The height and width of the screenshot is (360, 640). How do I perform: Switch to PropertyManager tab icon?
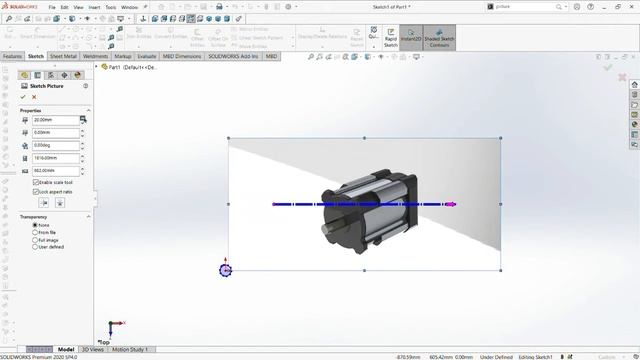38,75
